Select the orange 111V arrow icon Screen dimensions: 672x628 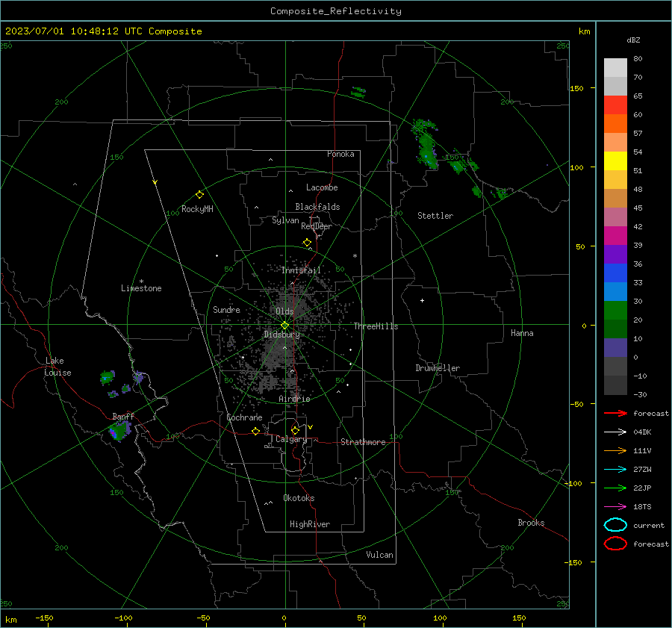tap(615, 450)
